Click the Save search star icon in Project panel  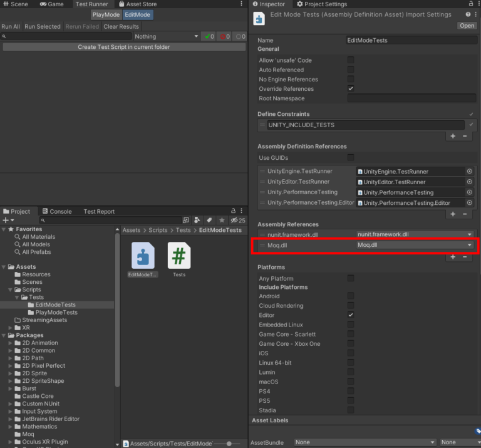(221, 221)
